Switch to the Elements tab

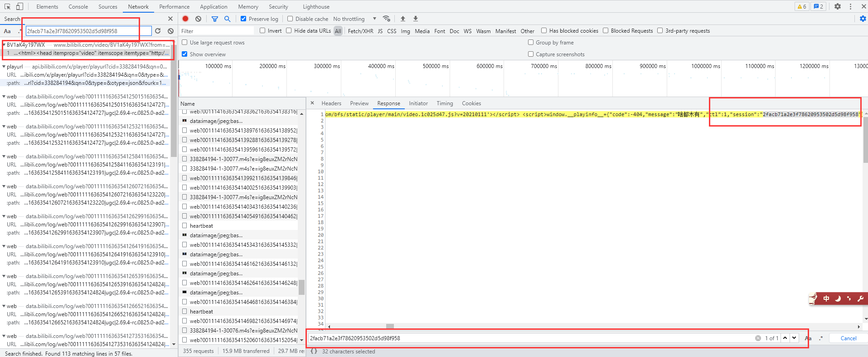(47, 7)
